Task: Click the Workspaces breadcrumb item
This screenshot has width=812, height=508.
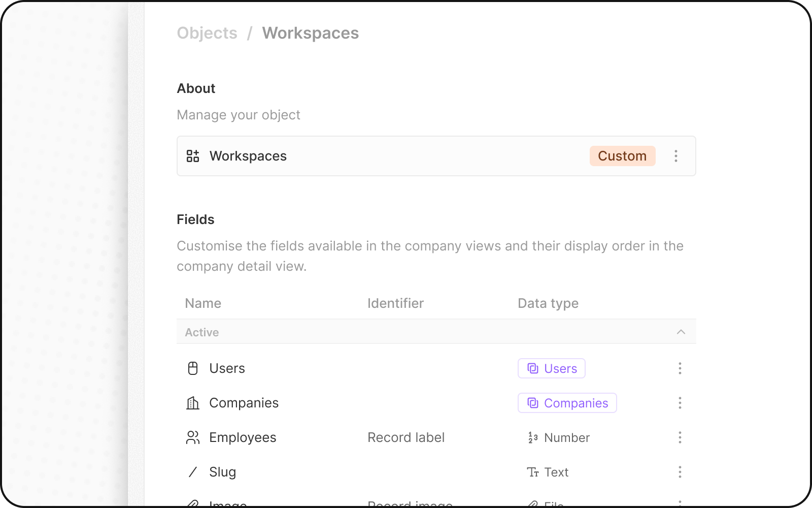Action: pyautogui.click(x=310, y=33)
